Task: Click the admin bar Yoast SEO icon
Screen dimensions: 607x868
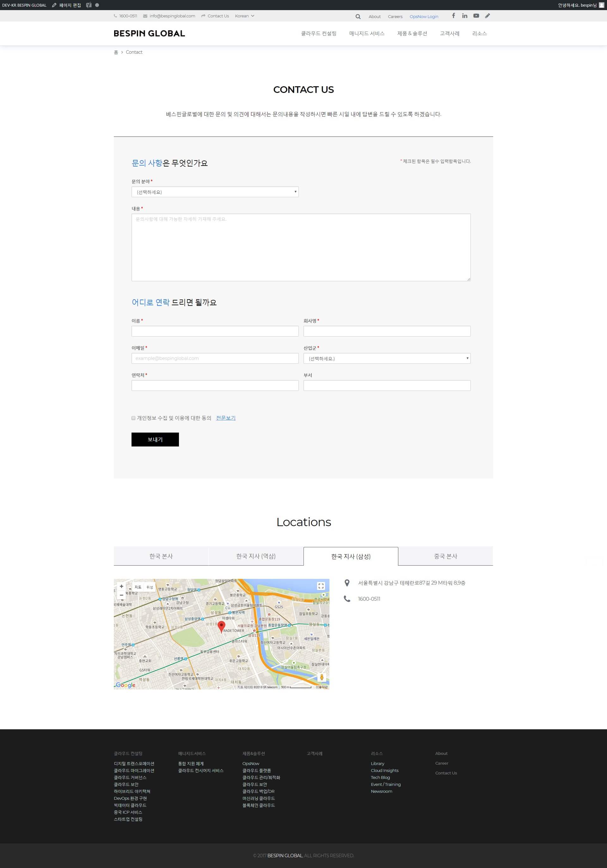Action: (89, 5)
